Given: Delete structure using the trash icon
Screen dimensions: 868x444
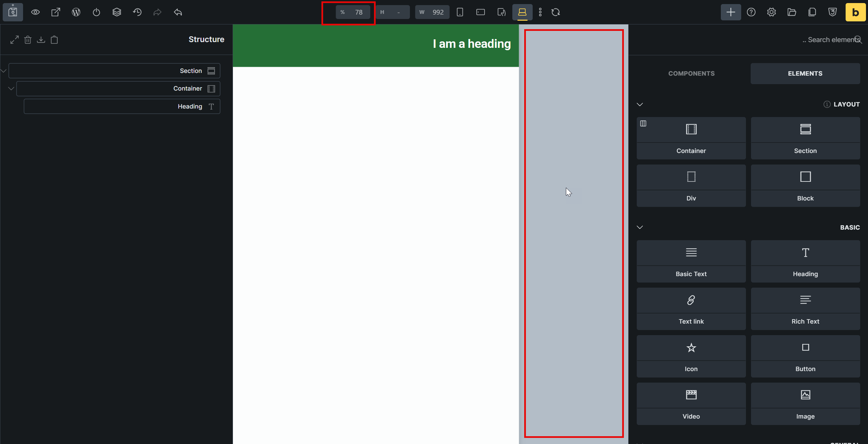Looking at the screenshot, I should tap(28, 40).
